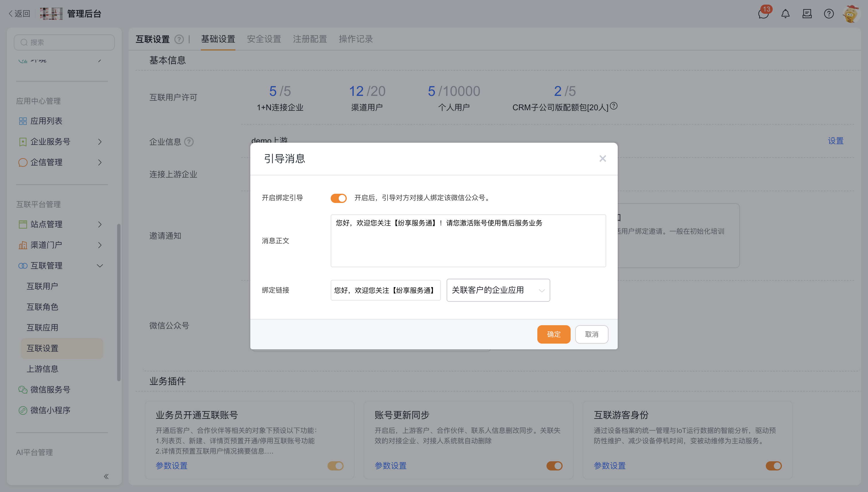The height and width of the screenshot is (492, 868).
Task: Toggle 业务员开通互联账号 plugin switch
Action: [335, 466]
